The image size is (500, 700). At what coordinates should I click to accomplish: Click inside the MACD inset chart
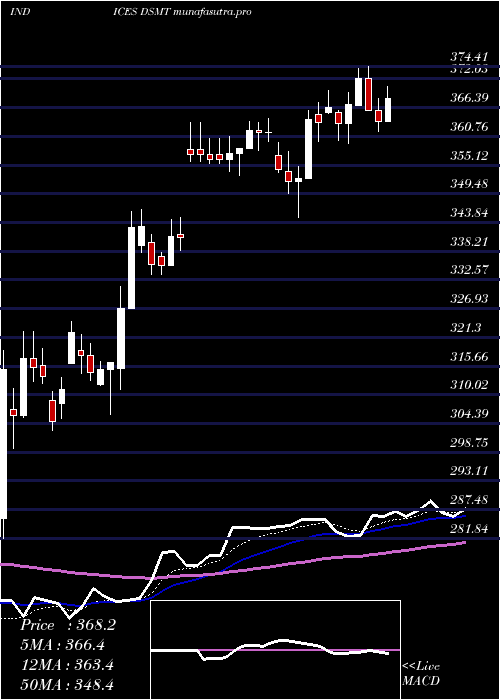[x=275, y=650]
